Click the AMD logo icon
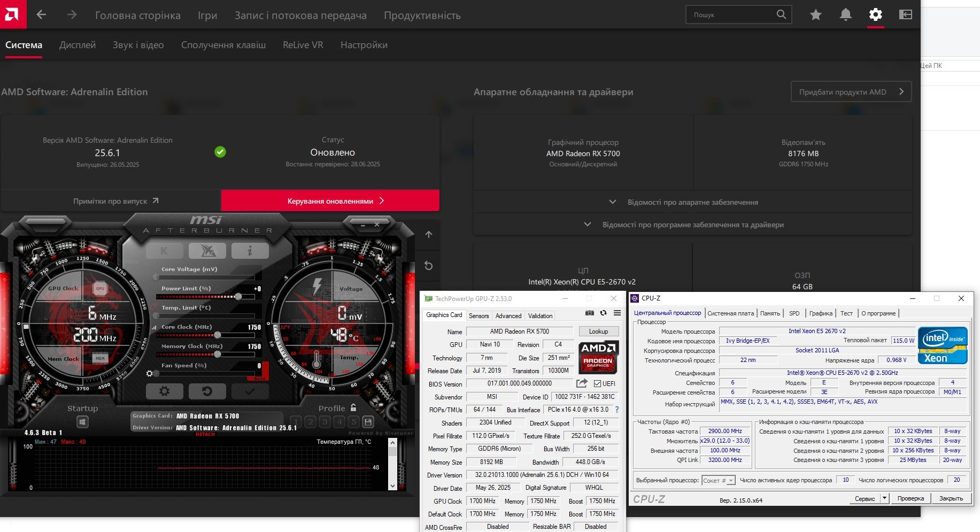Image resolution: width=980 pixels, height=532 pixels. 12,14
